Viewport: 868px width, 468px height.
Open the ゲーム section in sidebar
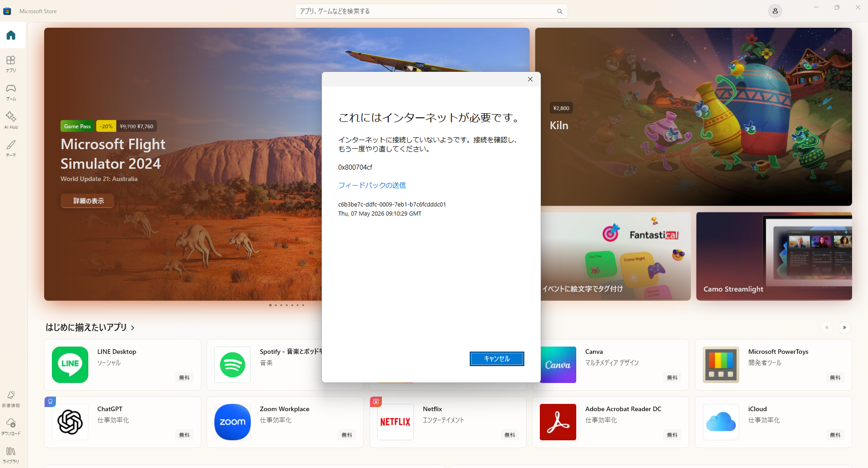11,92
